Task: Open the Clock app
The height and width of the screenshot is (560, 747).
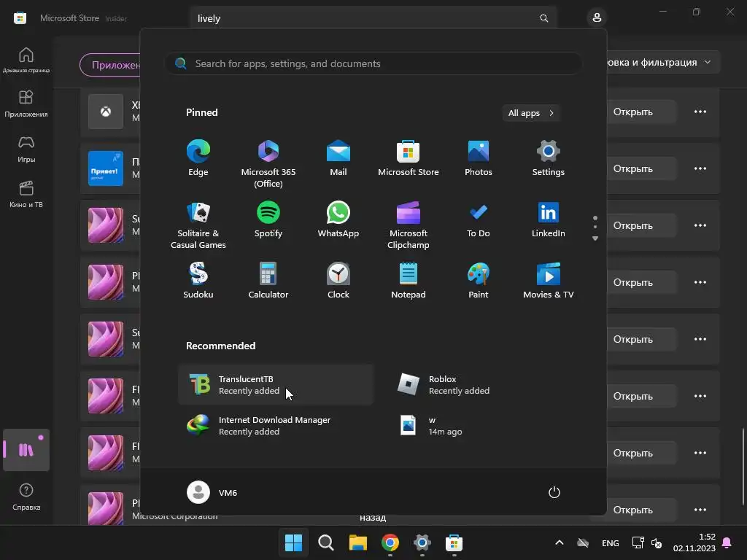Action: tap(338, 281)
